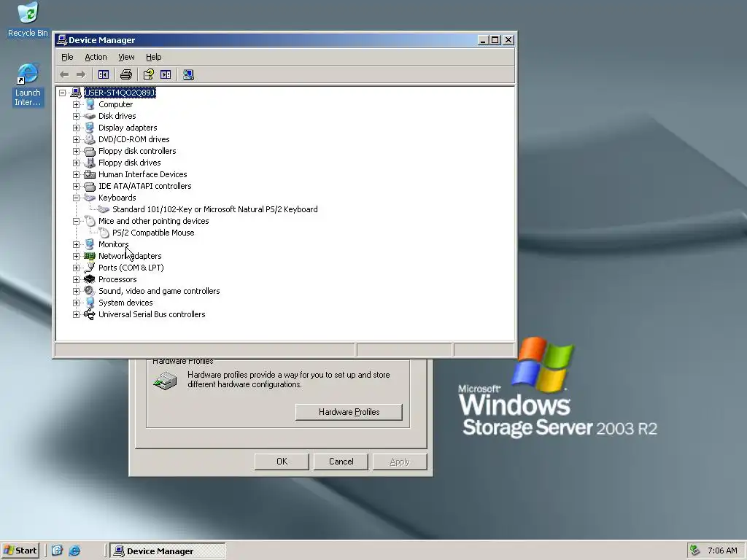Expand the System devices node
Screen dimensions: 747x560
[76, 303]
